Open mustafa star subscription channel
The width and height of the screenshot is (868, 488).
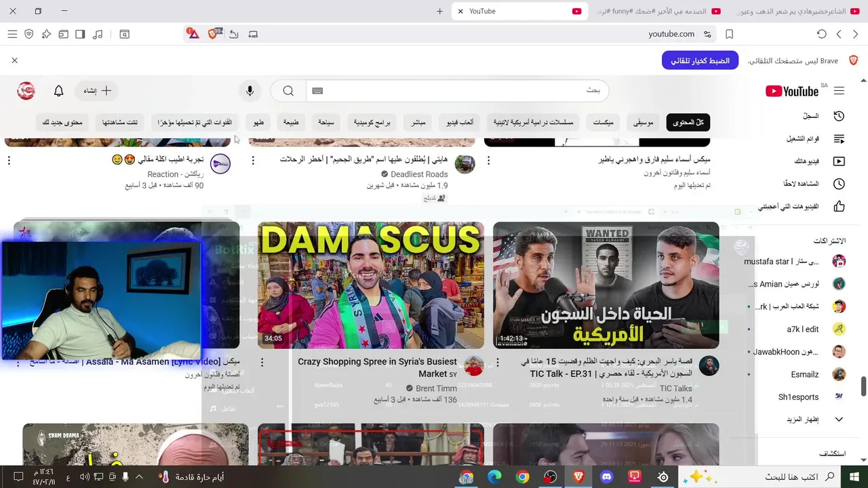click(x=793, y=262)
